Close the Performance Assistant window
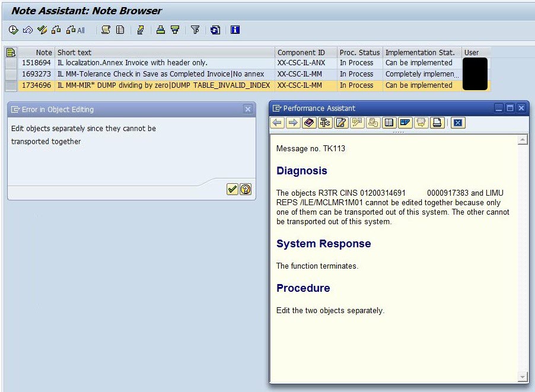Screen dimensions: 535x392 tap(521, 108)
